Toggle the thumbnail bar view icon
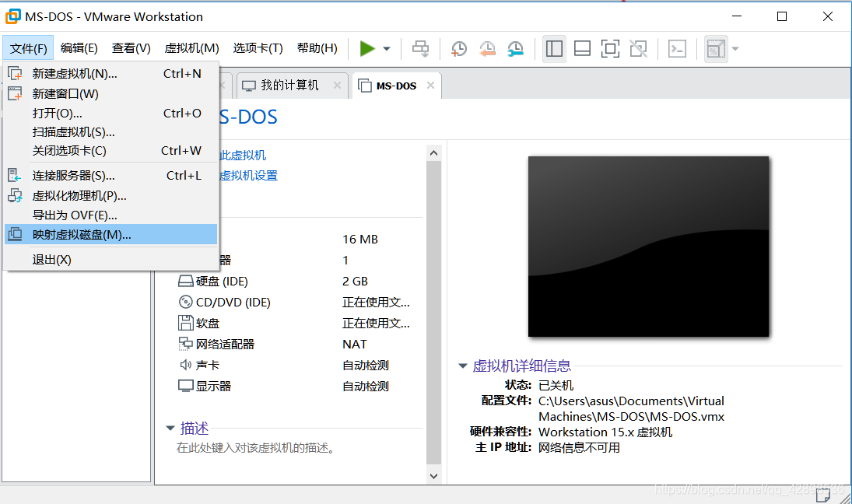Screen dimensions: 852x504 (582, 48)
